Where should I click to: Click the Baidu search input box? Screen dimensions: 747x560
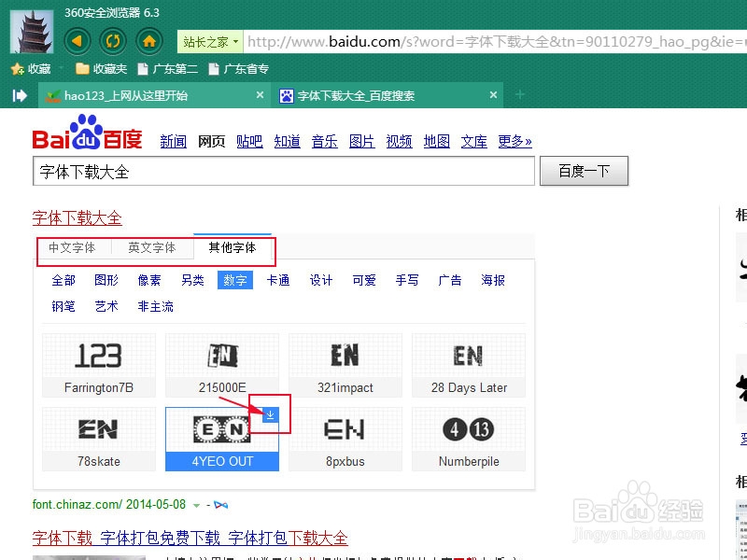tap(284, 171)
